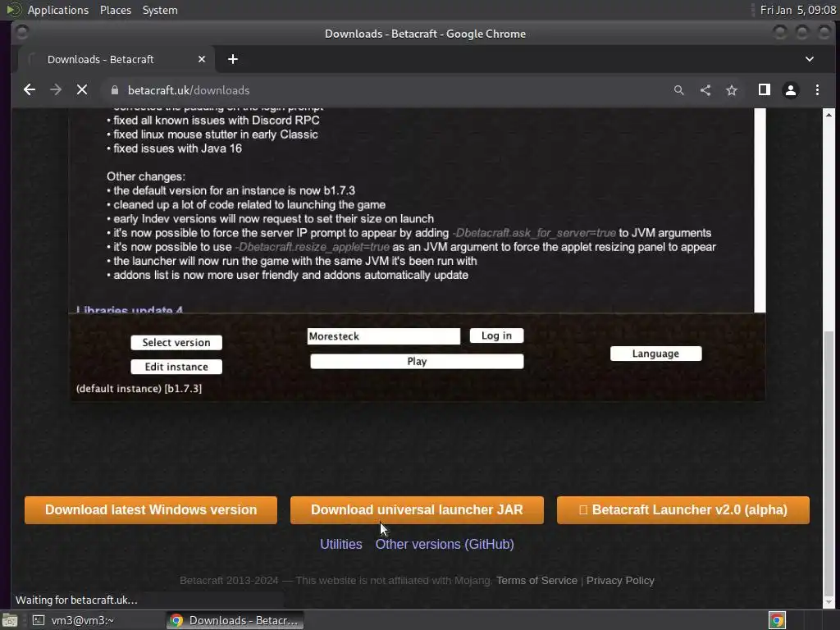This screenshot has width=840, height=630.
Task: Click the Select version button
Action: click(176, 342)
